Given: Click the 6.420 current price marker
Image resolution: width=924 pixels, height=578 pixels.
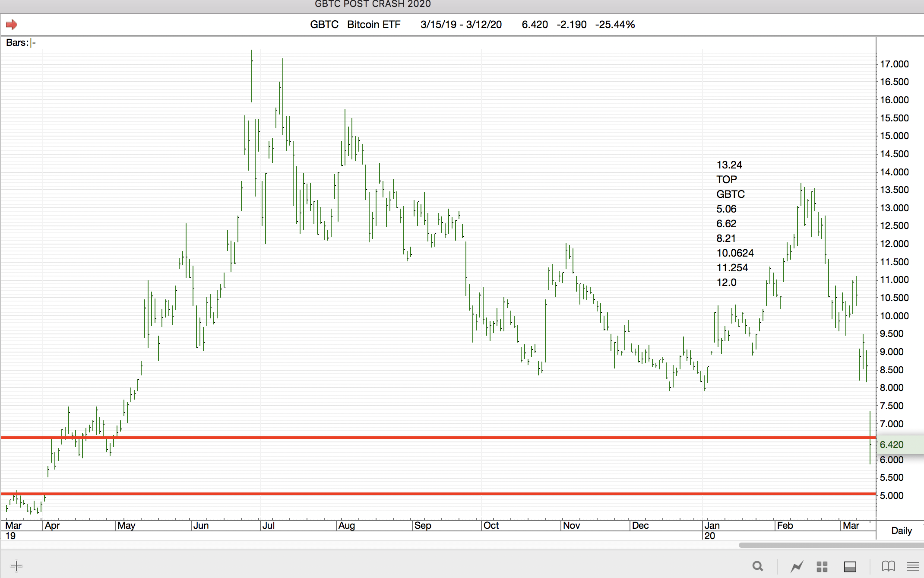Looking at the screenshot, I should coord(892,445).
